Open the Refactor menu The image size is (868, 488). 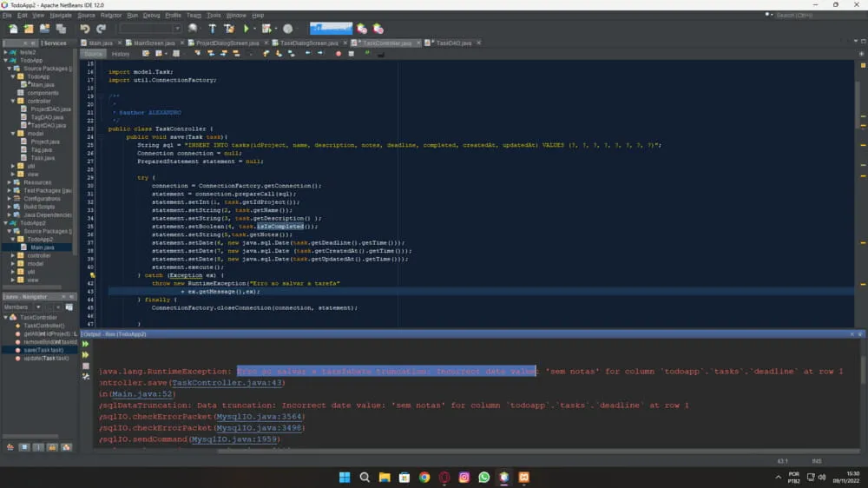coord(111,15)
